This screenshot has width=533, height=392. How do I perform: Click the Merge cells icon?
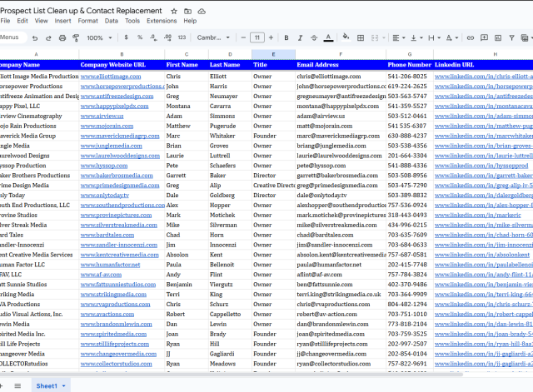[x=375, y=37]
